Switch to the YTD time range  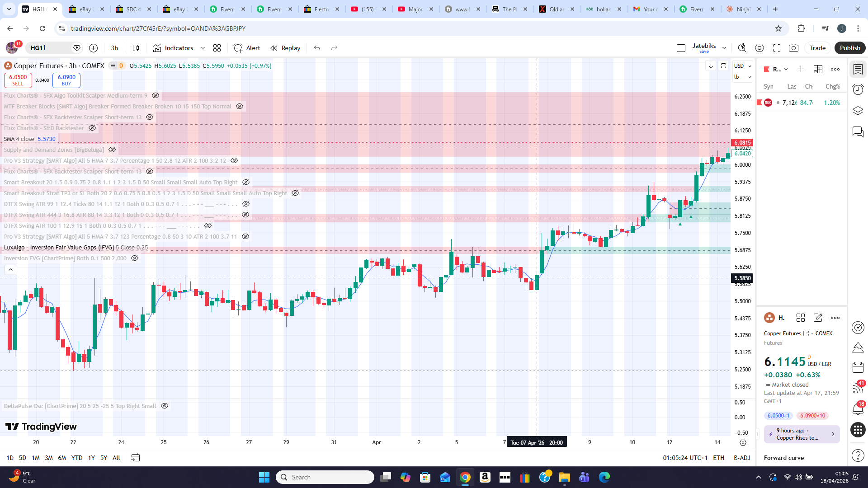pos(77,458)
